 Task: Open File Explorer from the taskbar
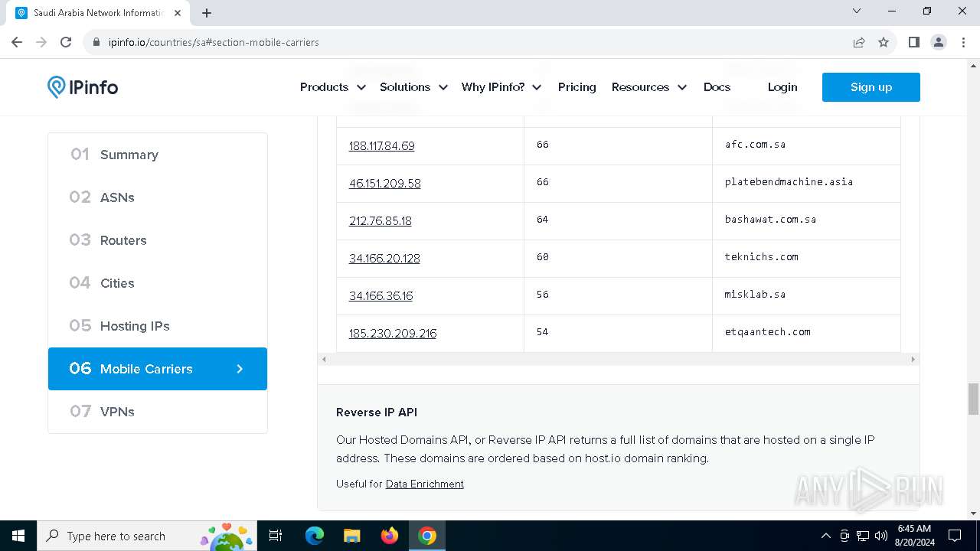click(x=351, y=536)
